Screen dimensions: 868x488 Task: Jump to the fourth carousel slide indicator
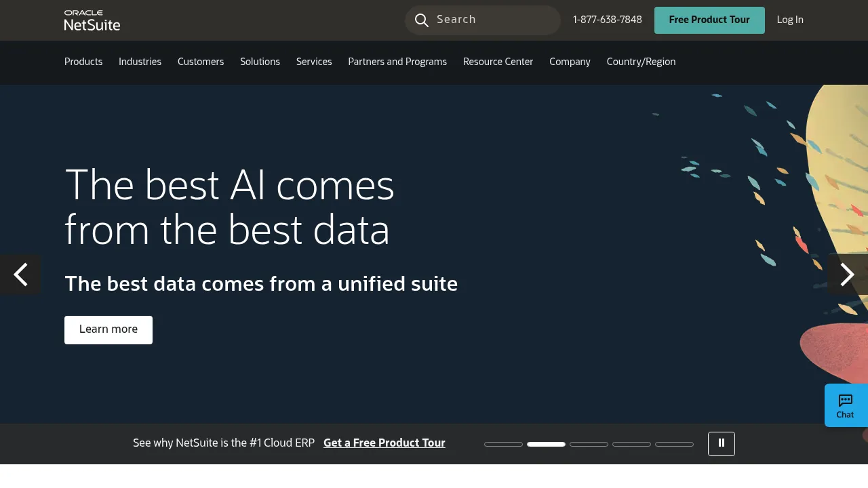pos(631,444)
